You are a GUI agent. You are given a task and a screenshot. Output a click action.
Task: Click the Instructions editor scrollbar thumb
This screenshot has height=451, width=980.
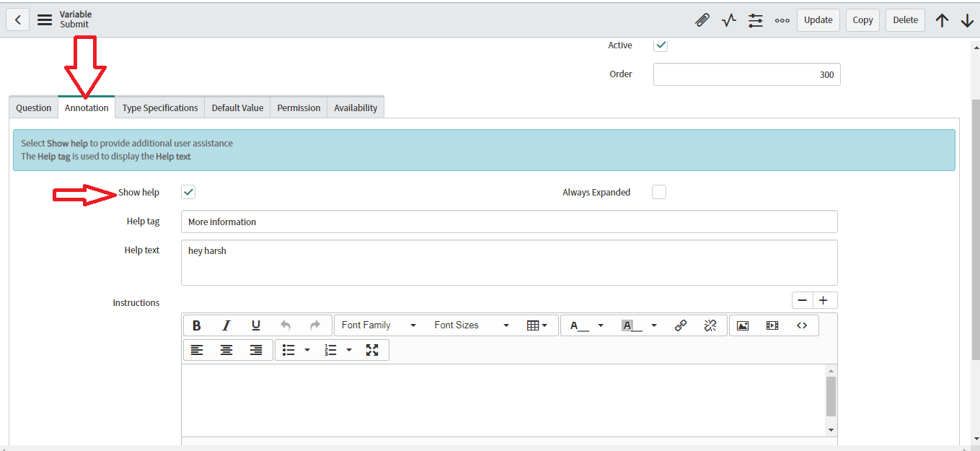coord(831,396)
